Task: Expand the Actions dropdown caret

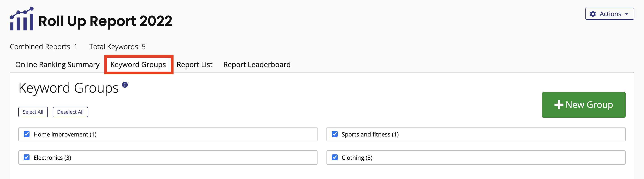Action: 627,14
